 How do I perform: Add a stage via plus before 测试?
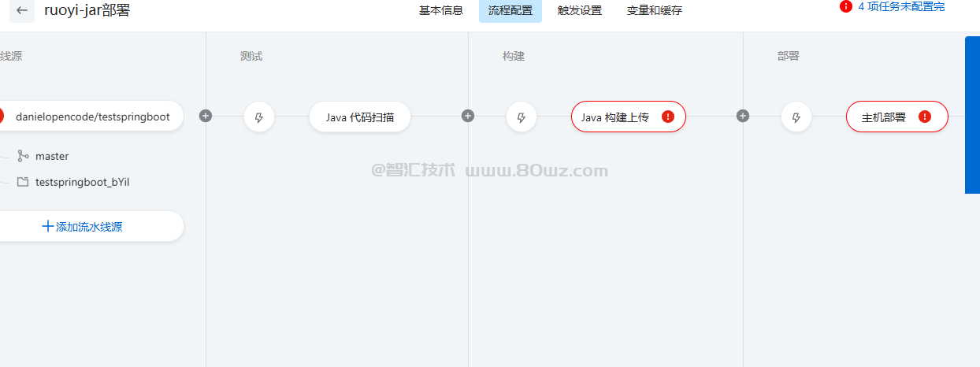coord(206,116)
